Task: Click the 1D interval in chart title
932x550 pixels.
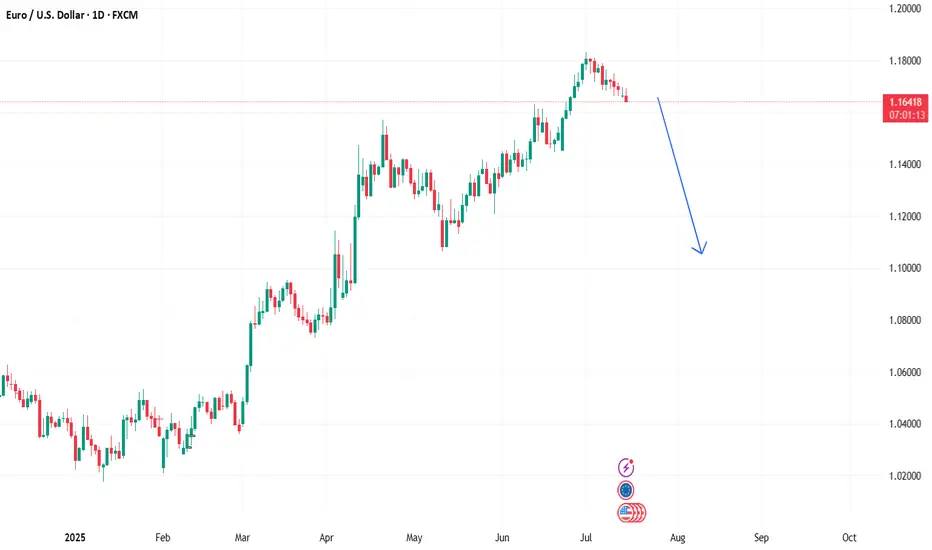Action: (x=98, y=15)
